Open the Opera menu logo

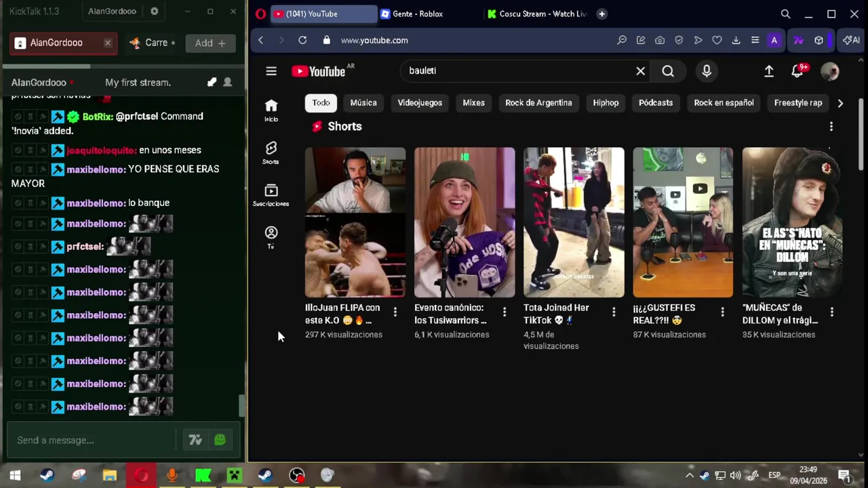point(260,14)
